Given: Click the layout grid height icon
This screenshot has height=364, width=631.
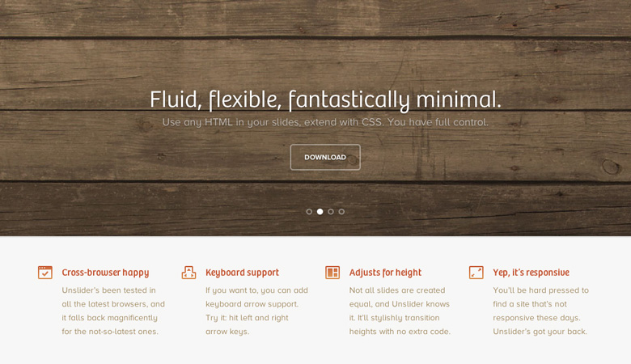Looking at the screenshot, I should tap(332, 273).
